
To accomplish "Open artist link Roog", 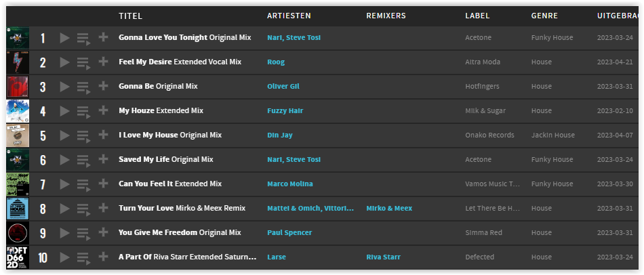I will pyautogui.click(x=276, y=62).
